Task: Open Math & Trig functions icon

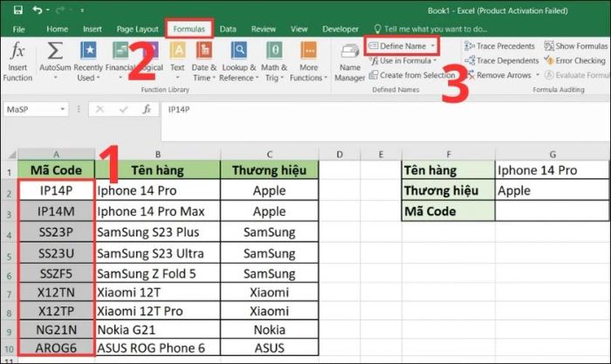Action: (274, 51)
